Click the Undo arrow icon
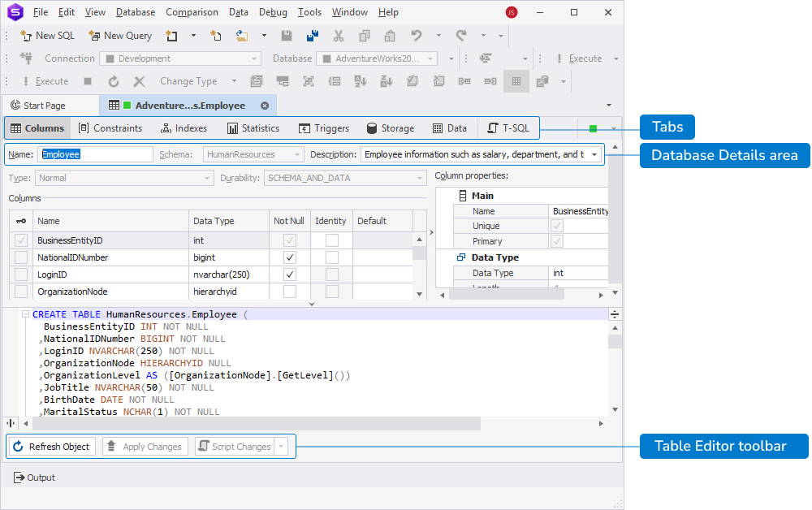This screenshot has width=812, height=510. coord(417,36)
